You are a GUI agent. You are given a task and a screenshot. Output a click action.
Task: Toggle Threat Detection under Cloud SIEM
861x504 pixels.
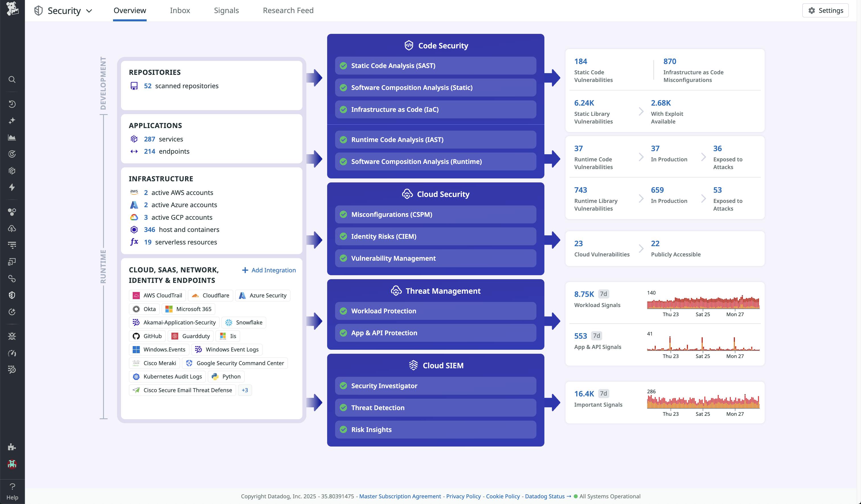(344, 408)
